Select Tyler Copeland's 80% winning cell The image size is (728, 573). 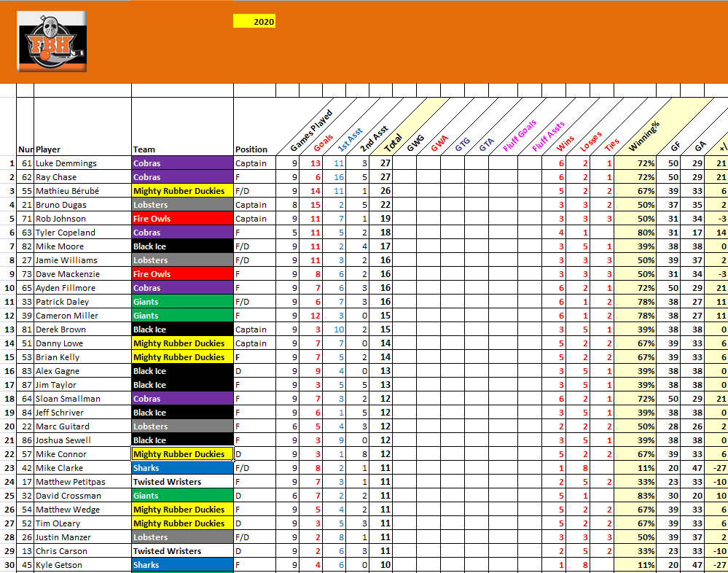coord(637,233)
